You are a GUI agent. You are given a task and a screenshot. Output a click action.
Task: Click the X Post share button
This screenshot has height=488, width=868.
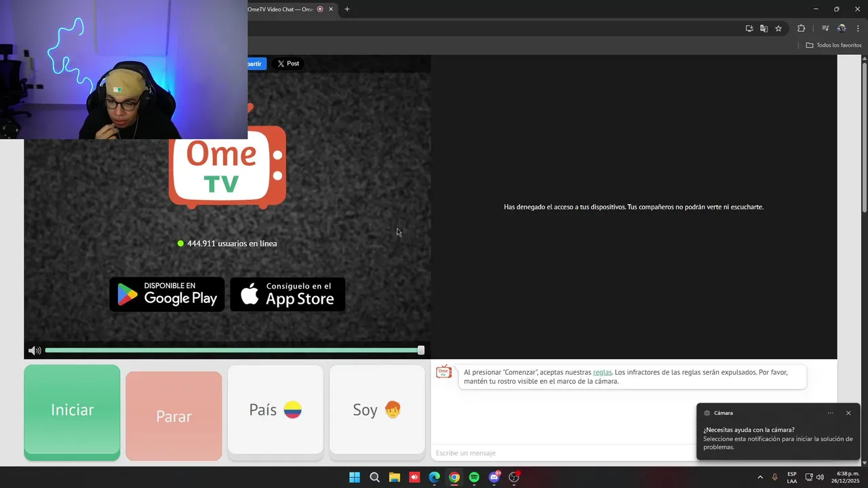[288, 64]
